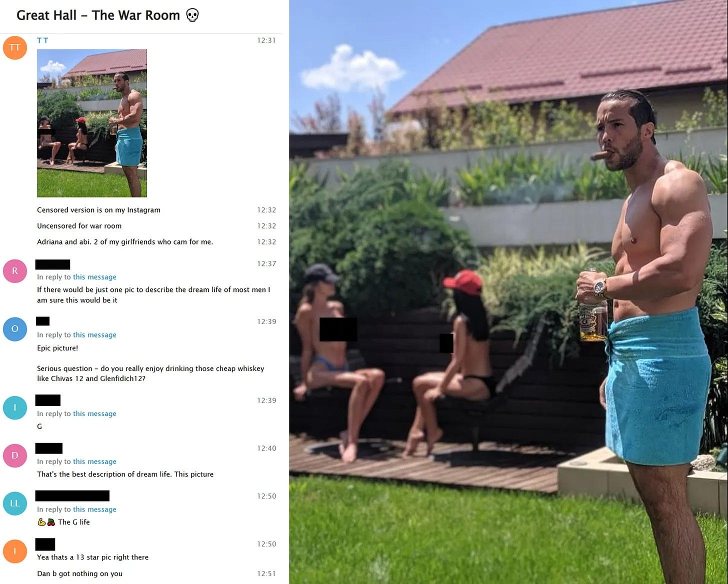The width and height of the screenshot is (728, 584).
Task: Click the skull emoji in the chat title
Action: point(192,15)
